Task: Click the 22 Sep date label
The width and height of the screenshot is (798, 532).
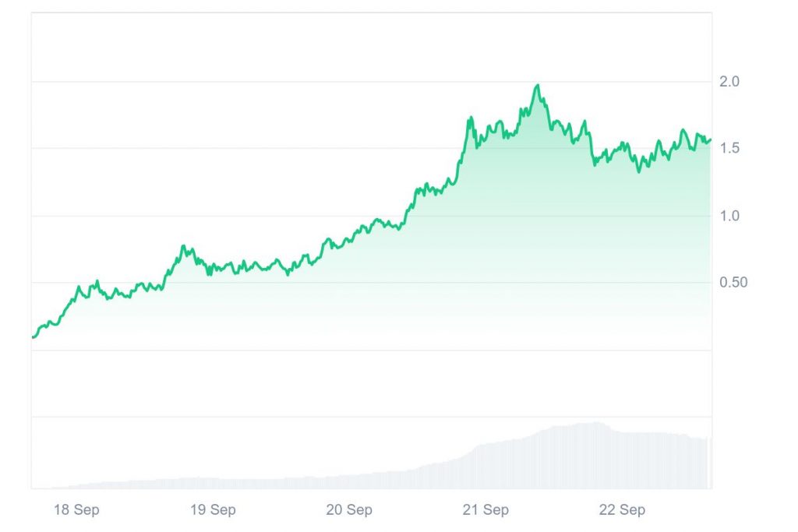Action: click(x=621, y=510)
